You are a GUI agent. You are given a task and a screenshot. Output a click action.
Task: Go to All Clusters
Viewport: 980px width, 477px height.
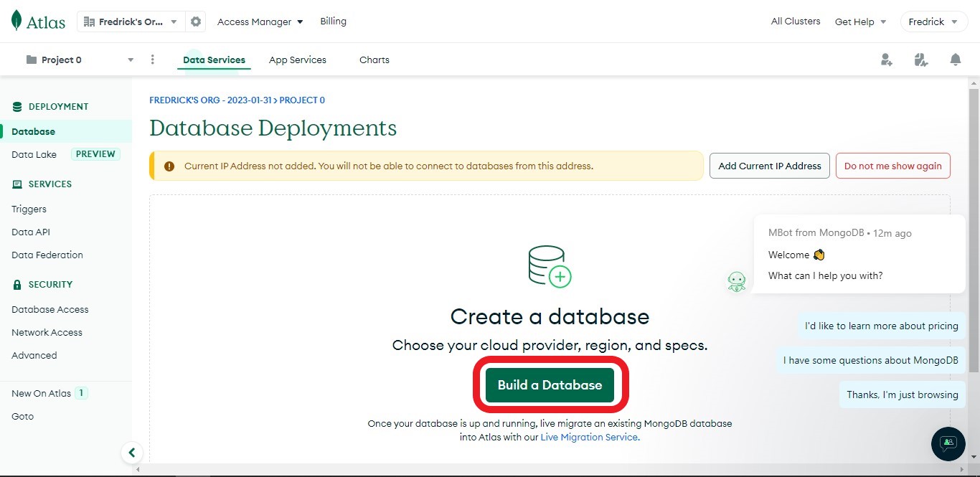coord(796,22)
